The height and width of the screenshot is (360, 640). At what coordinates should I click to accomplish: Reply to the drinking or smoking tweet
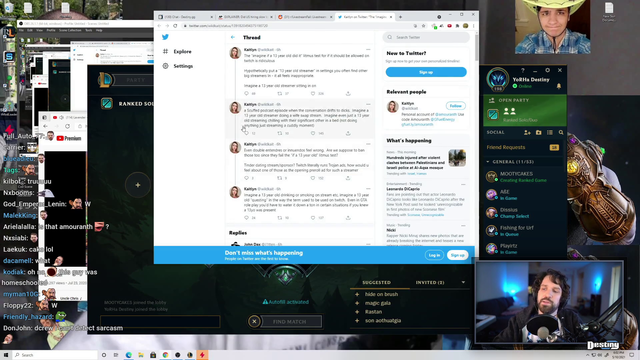[247, 218]
